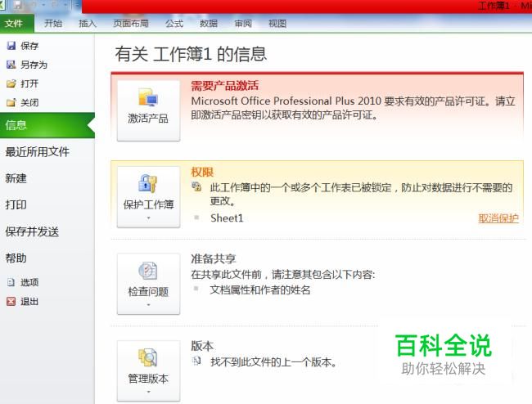The height and width of the screenshot is (404, 532).
Task: Click the Check for Issues (检查问题) icon
Action: pyautogui.click(x=148, y=271)
